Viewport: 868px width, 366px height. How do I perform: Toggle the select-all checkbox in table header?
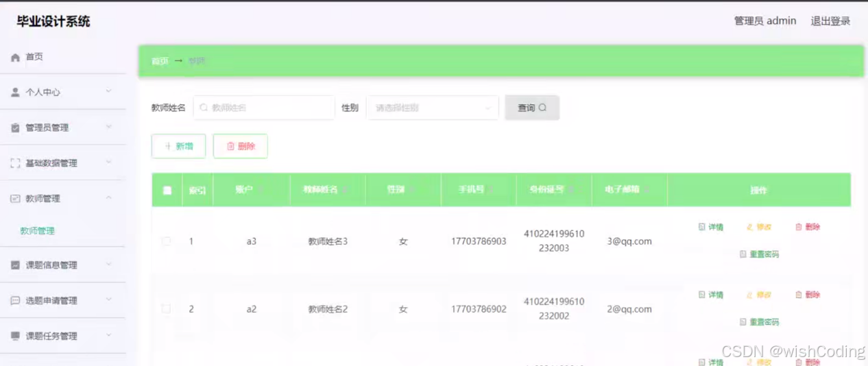(x=167, y=191)
